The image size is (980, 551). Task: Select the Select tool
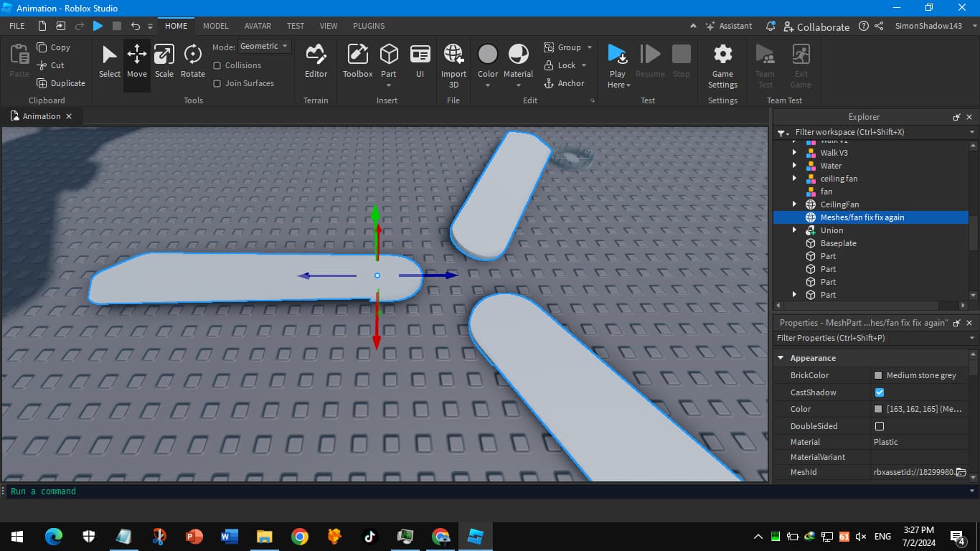pos(109,62)
